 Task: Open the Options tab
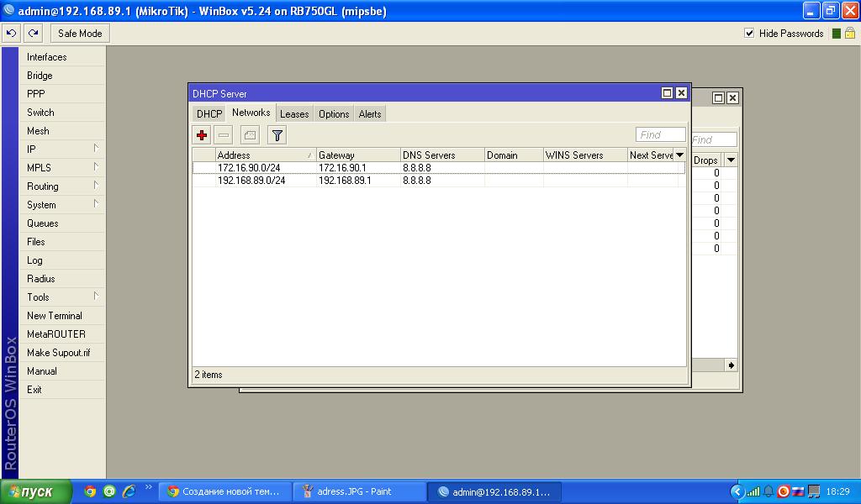point(334,114)
